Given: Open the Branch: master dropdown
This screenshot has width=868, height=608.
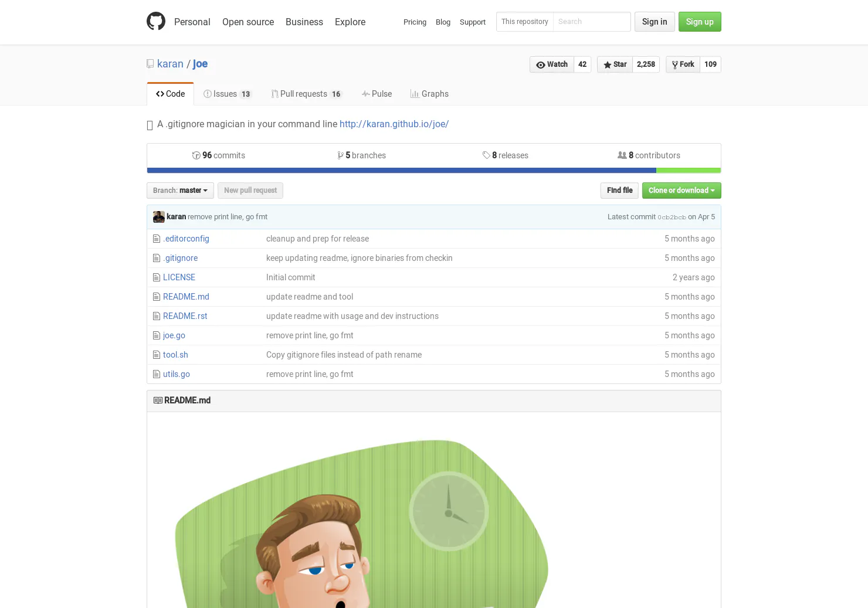Looking at the screenshot, I should [x=180, y=191].
